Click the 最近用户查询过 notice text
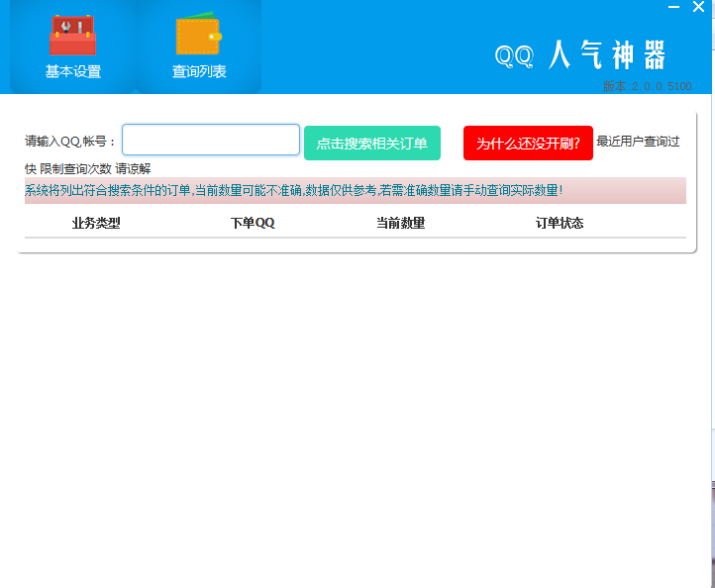 pyautogui.click(x=638, y=142)
